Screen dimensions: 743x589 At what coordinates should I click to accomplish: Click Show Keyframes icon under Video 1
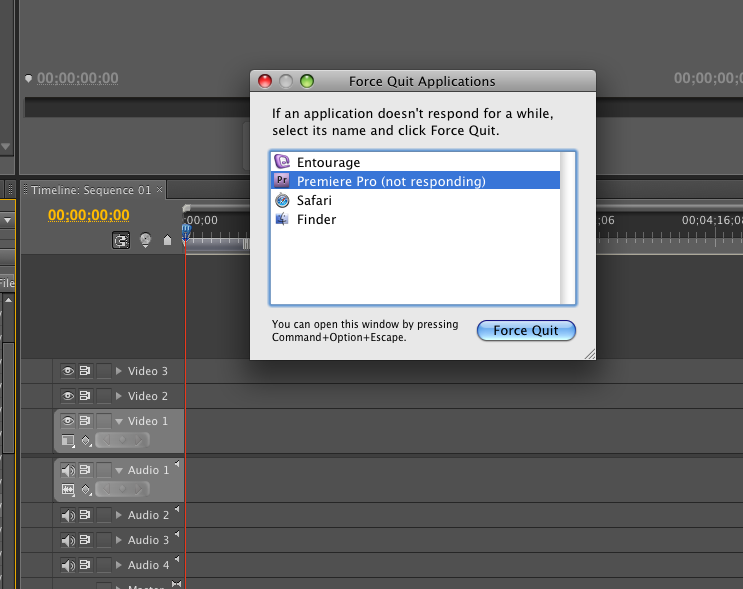pyautogui.click(x=86, y=440)
